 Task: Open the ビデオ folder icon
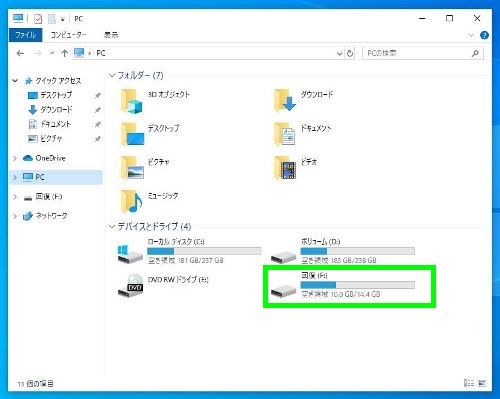tap(285, 168)
